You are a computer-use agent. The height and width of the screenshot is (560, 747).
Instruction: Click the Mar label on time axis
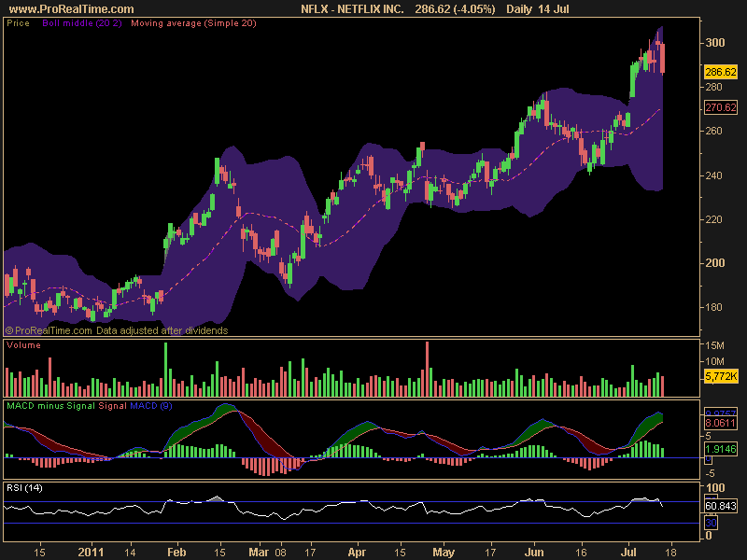coord(259,552)
